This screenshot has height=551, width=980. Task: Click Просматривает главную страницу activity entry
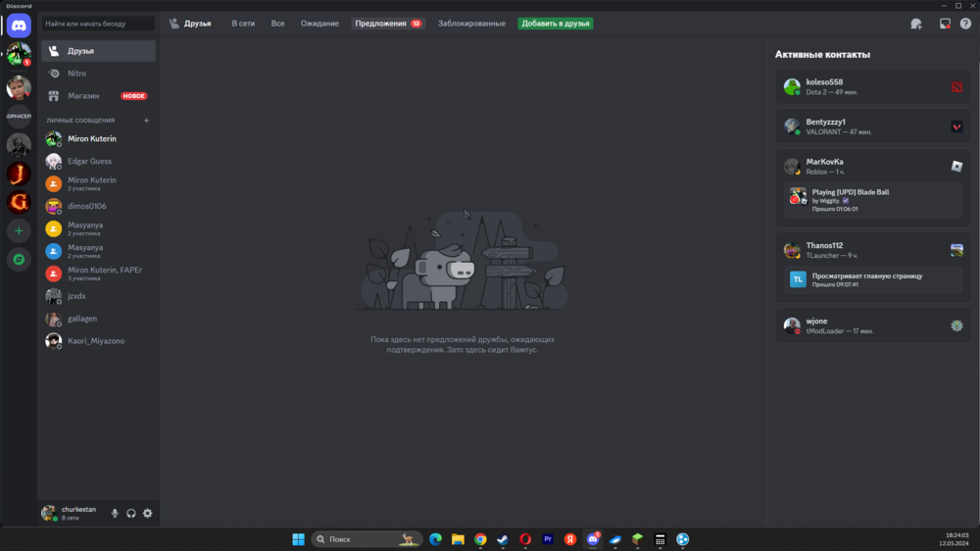click(x=873, y=279)
